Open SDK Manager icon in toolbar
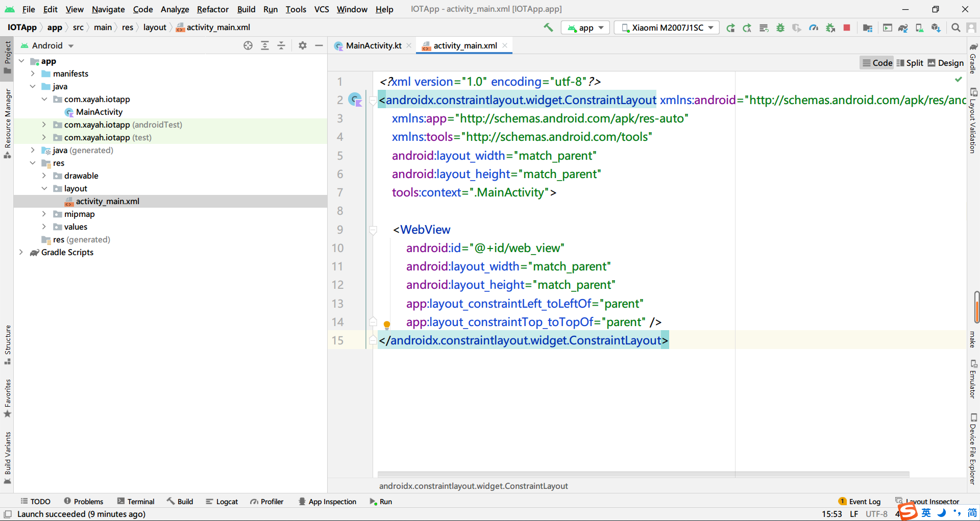The height and width of the screenshot is (521, 980). click(x=936, y=28)
